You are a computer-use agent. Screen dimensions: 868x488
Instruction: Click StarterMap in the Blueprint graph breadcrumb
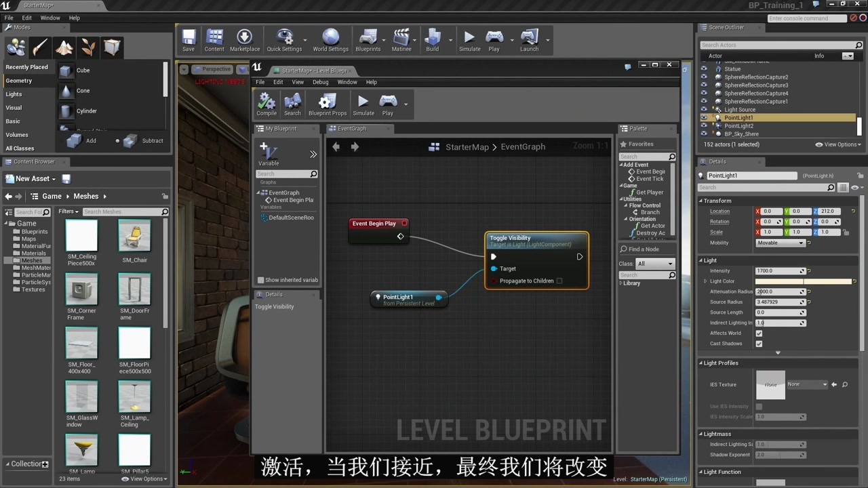(467, 146)
